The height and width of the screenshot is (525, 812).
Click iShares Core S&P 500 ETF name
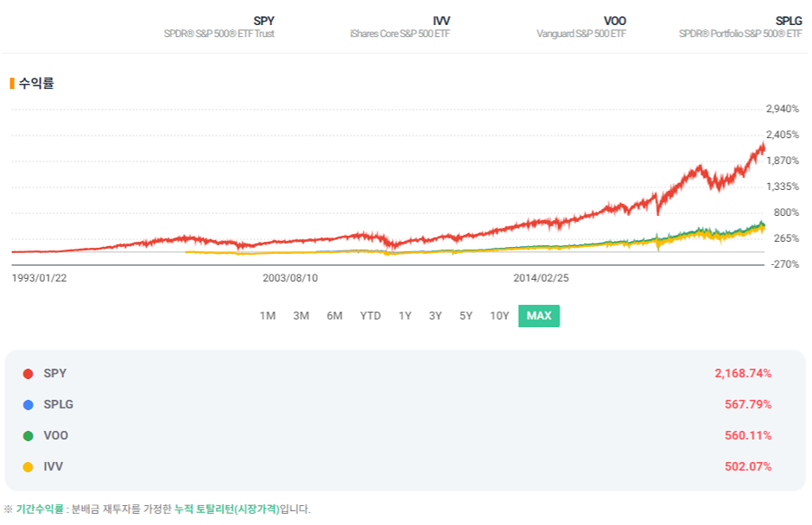pos(400,34)
